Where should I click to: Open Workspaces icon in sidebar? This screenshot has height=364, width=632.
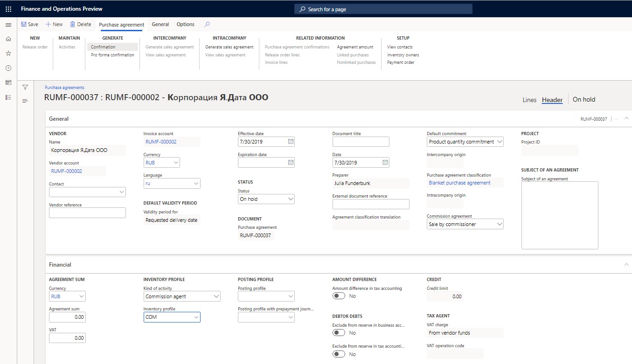coord(8,82)
